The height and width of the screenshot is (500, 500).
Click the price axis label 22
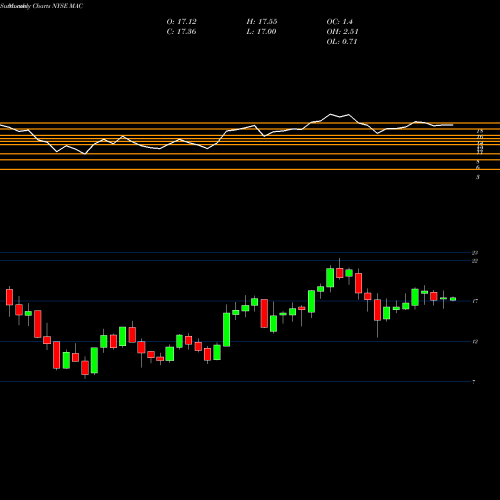pos(475,261)
